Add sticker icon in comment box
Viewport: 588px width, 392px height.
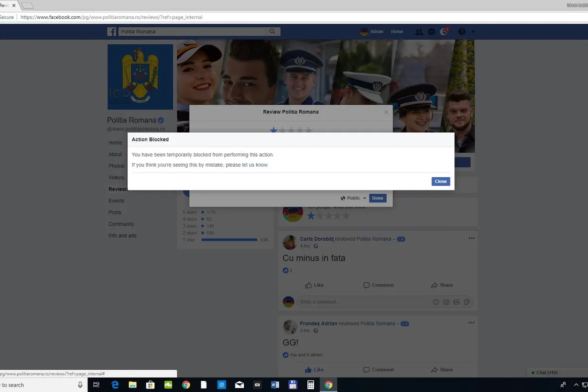(466, 302)
